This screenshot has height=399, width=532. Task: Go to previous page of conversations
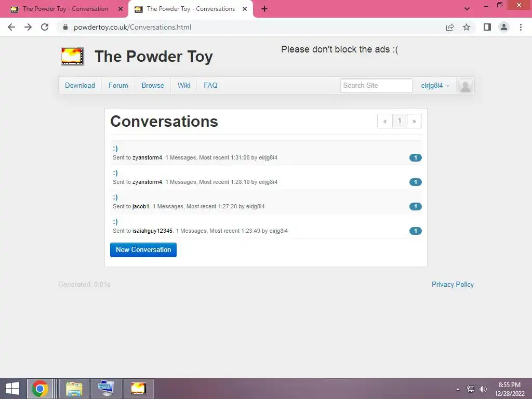(x=385, y=121)
